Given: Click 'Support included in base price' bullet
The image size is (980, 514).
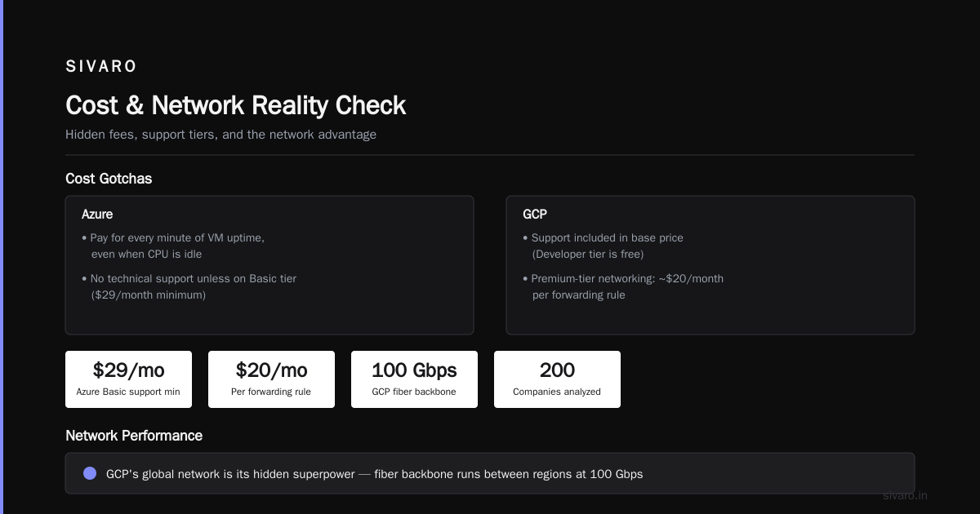Looking at the screenshot, I should pyautogui.click(x=603, y=246).
